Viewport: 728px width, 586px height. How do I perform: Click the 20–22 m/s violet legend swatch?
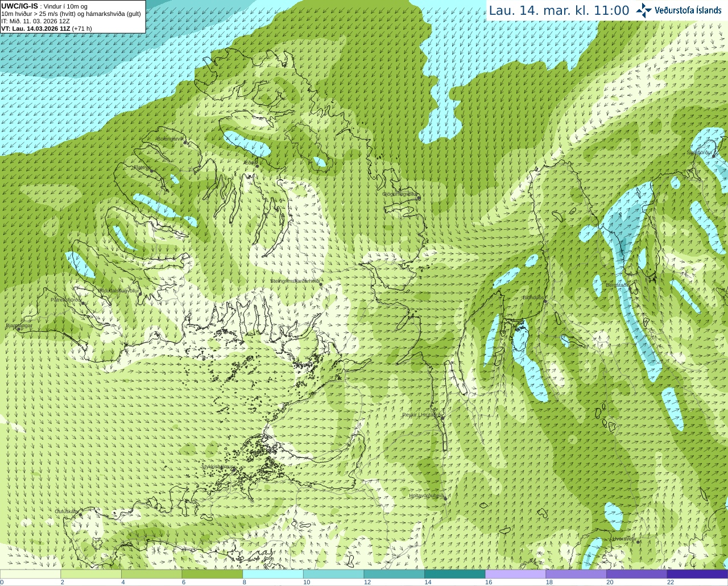click(x=637, y=574)
